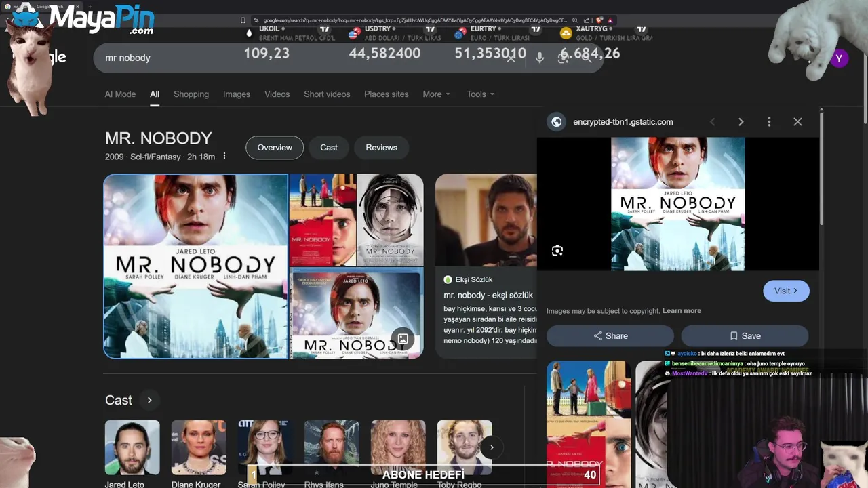Clear the search box with X icon
Viewport: 868px width, 488px height.
coord(511,58)
